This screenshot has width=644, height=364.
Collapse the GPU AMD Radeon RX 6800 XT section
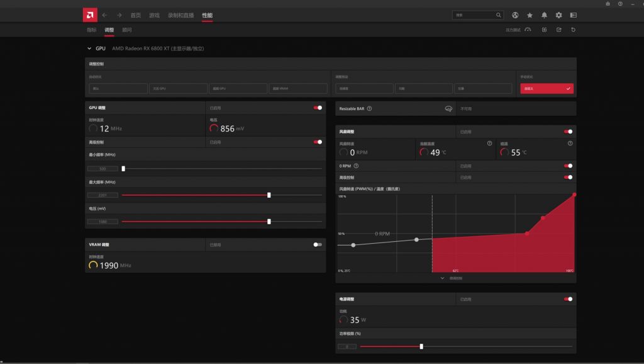pos(89,48)
